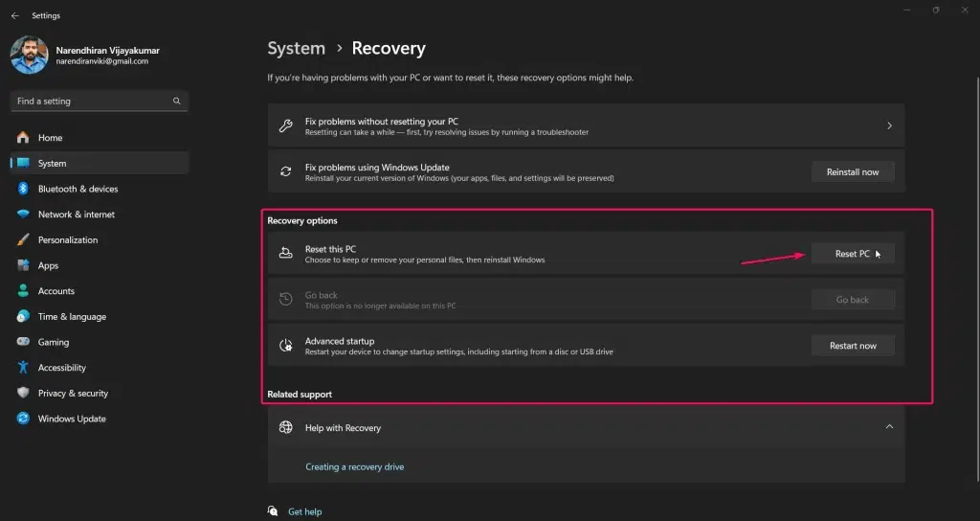Open Bluetooth & devices settings
980x521 pixels.
pos(100,189)
